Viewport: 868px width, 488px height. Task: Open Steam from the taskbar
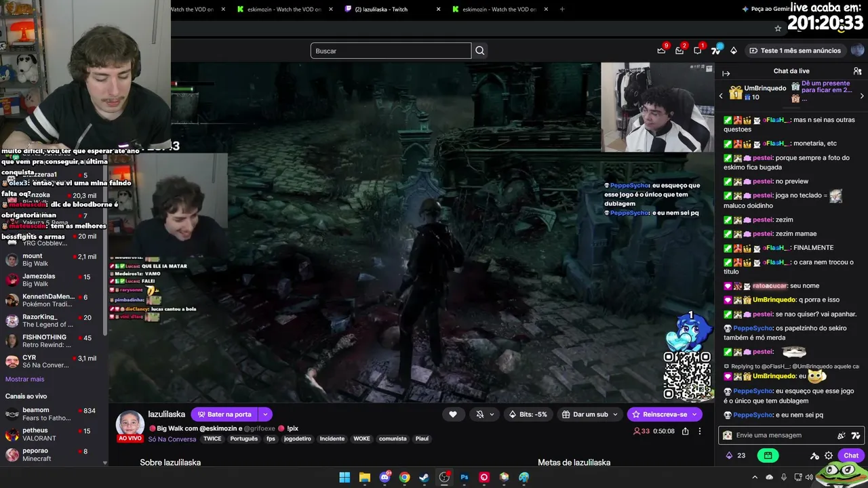point(424,477)
